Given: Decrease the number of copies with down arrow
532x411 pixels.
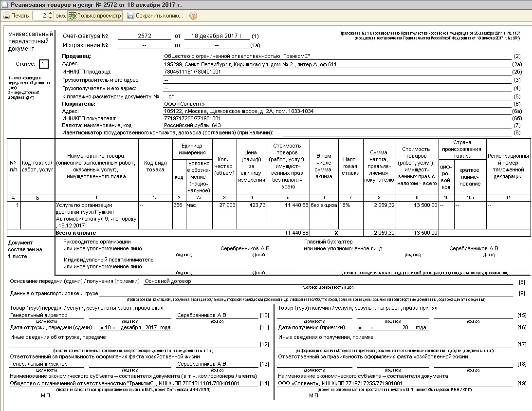Looking at the screenshot, I should click(51, 18).
